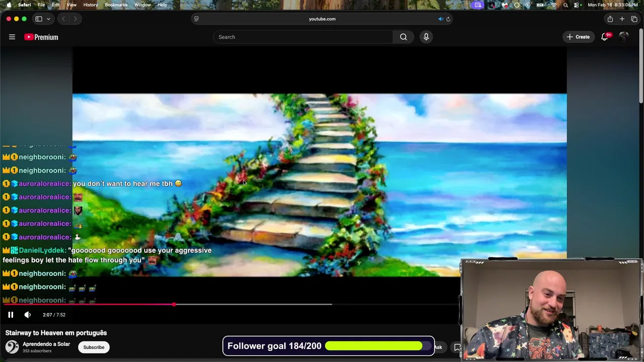Open the History menu
Image resolution: width=644 pixels, height=362 pixels.
point(91,5)
